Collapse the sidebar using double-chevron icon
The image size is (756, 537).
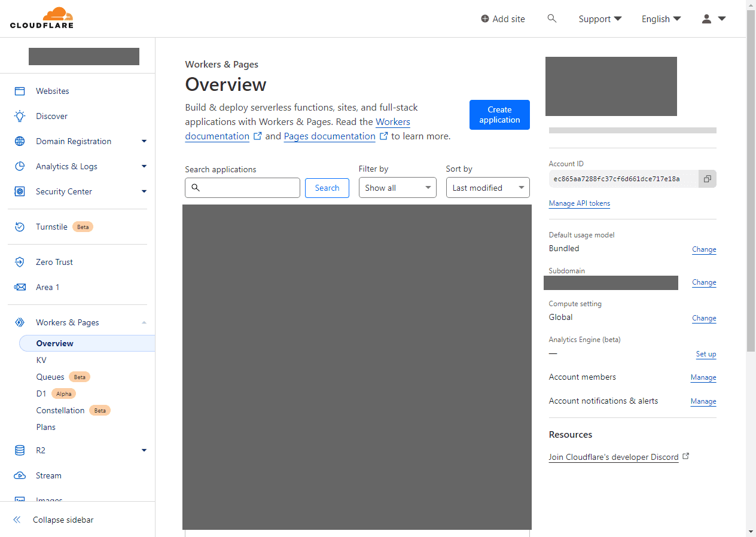point(17,520)
